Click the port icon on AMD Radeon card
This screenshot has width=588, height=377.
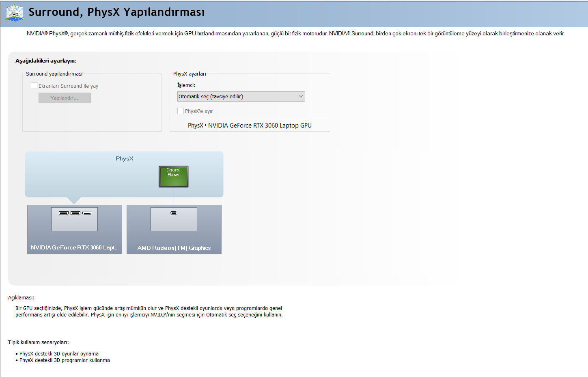(174, 213)
